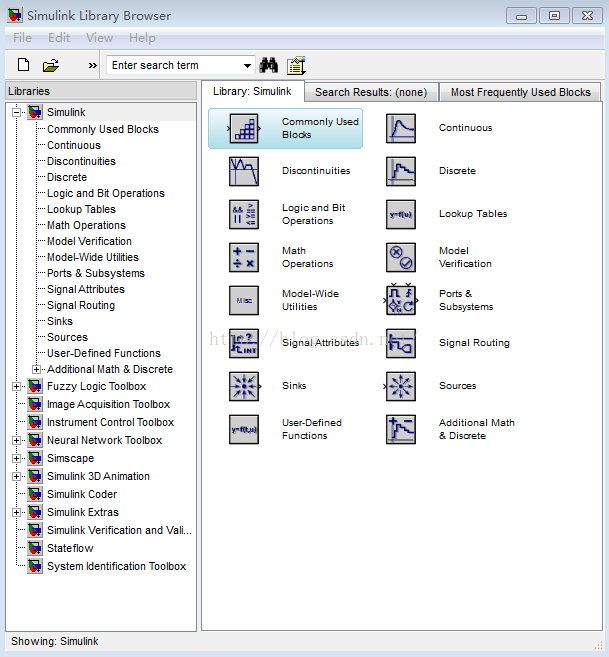
Task: Select Simulink Verification and Vali... tree item
Action: (x=119, y=530)
